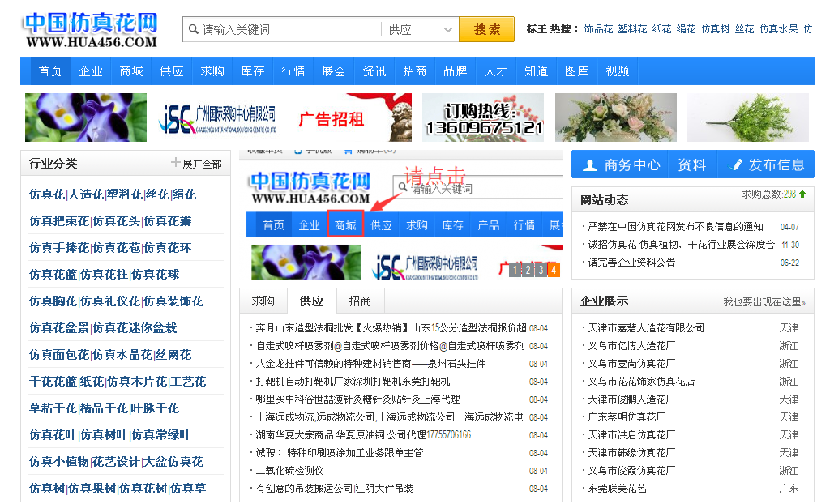Click the orange 搜索 button
The image size is (817, 504).
(486, 29)
